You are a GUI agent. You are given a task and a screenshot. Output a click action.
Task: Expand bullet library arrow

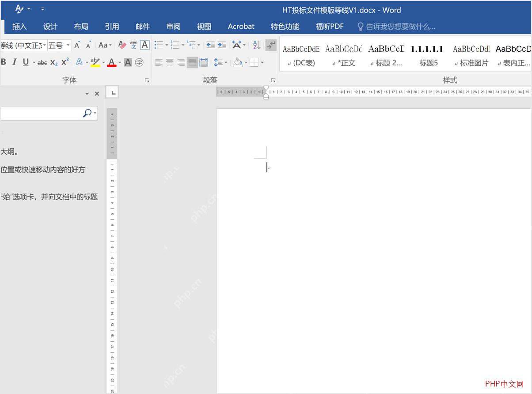(167, 45)
